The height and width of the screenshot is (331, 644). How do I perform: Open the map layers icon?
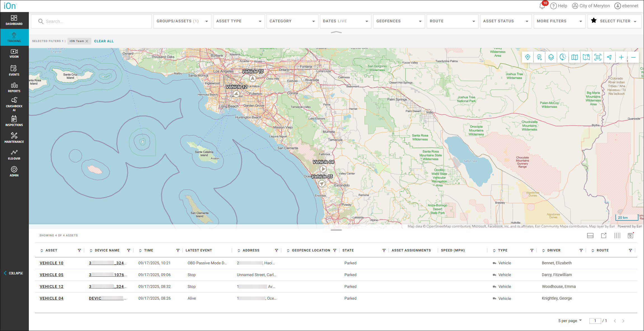pos(551,57)
